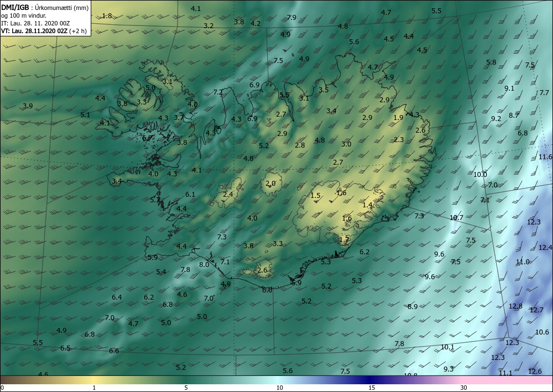This screenshot has height=392, width=553.
Task: Click the color scale label '0'
Action: [x=2, y=388]
